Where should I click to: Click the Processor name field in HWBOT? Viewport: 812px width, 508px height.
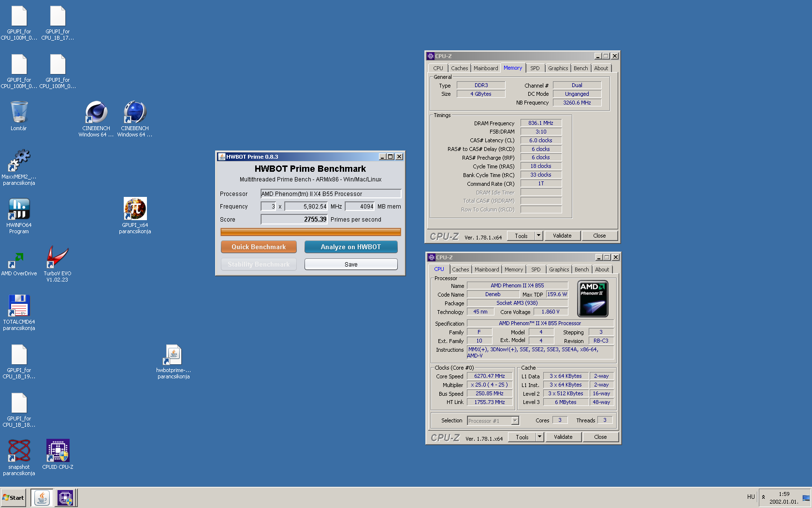coord(331,194)
